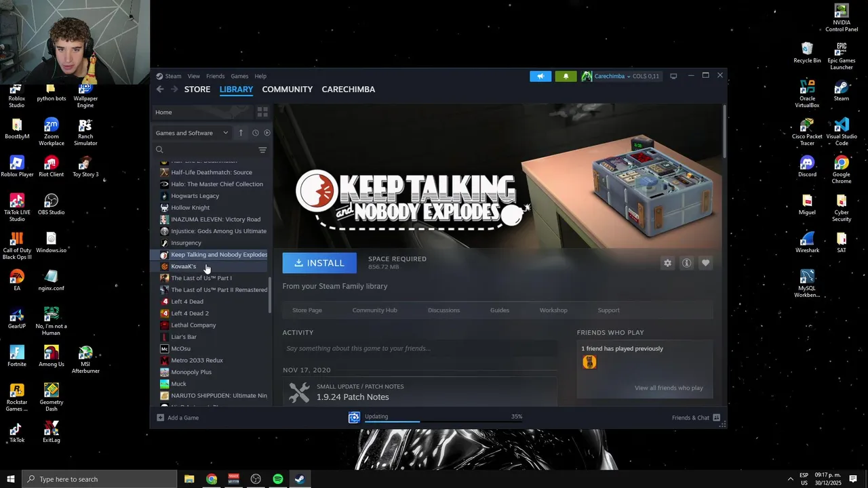Click the sort ascending arrow in library sidebar
Screen dimensions: 868x488
(241, 133)
